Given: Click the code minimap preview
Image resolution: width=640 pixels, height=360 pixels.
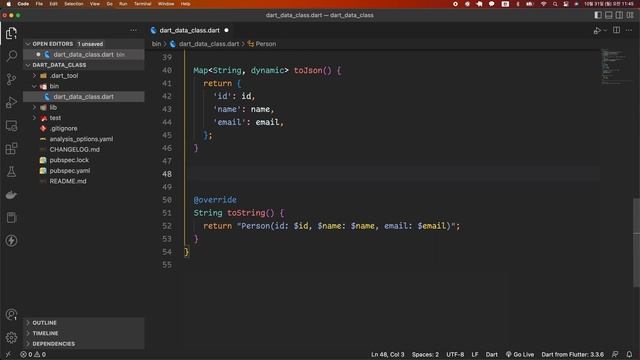Looking at the screenshot, I should coord(616,67).
